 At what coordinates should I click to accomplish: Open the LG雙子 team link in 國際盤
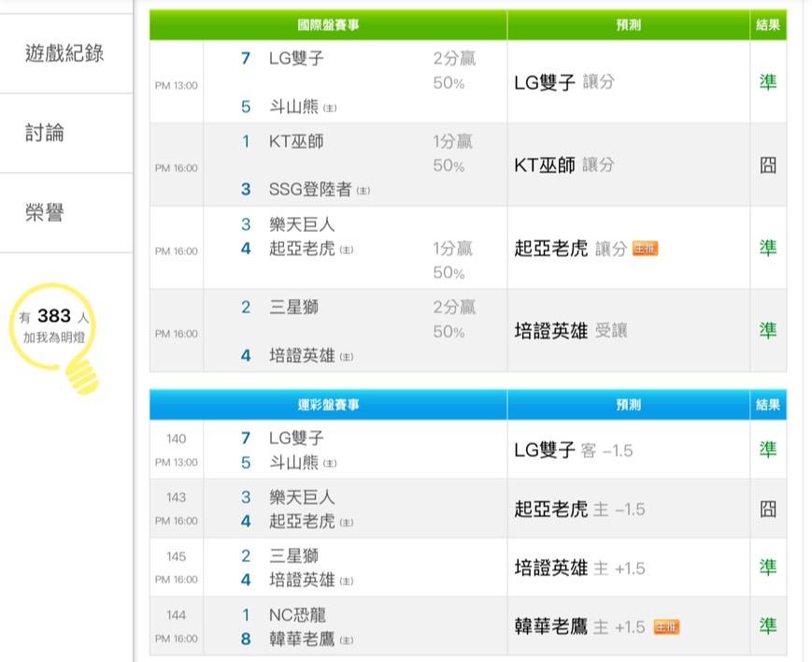[x=296, y=58]
